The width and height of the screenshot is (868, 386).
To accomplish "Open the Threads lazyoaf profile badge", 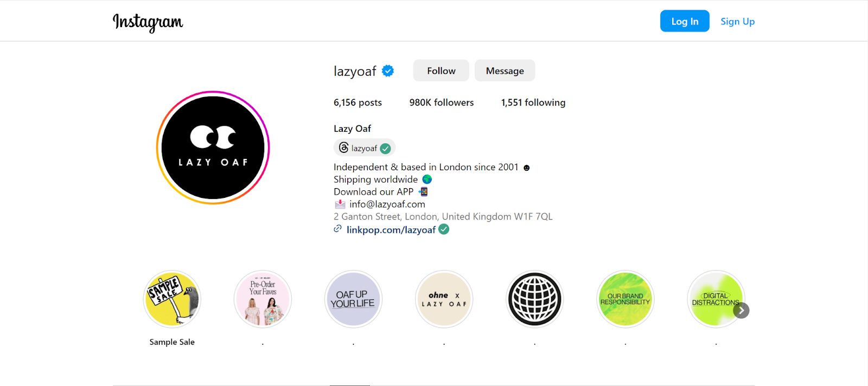I will tap(364, 148).
